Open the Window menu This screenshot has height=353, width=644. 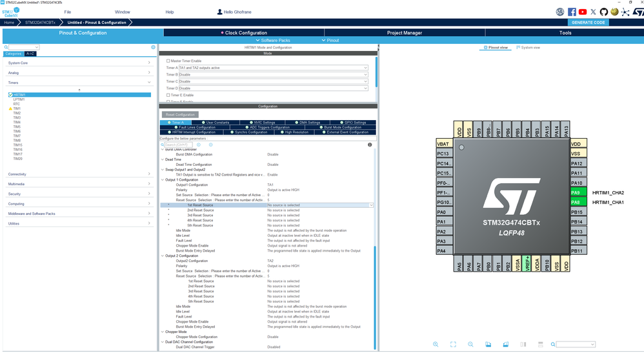123,12
